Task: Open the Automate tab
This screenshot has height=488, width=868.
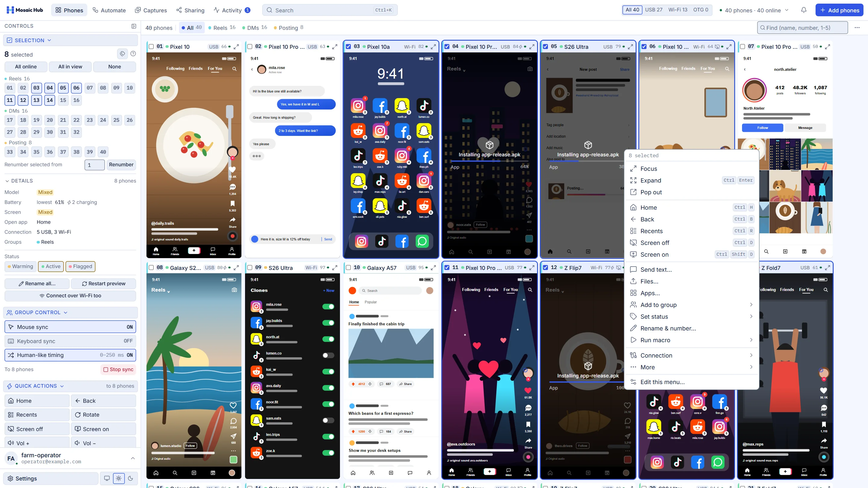Action: coord(109,10)
